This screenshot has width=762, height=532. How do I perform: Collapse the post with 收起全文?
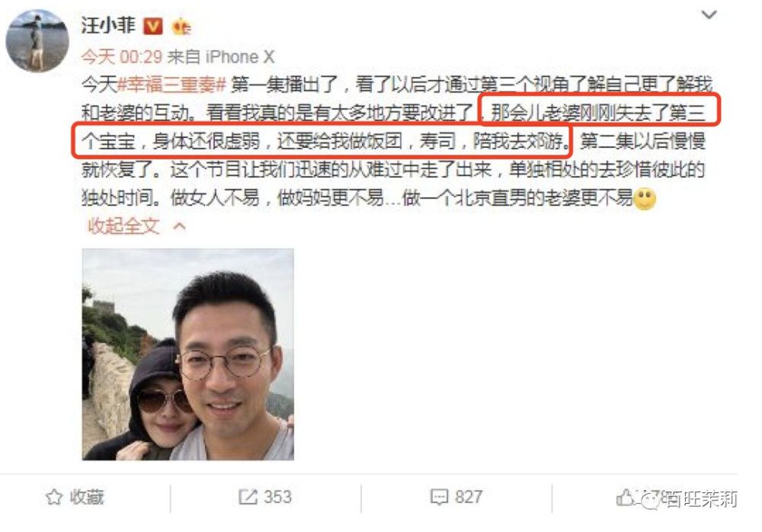coord(123,226)
